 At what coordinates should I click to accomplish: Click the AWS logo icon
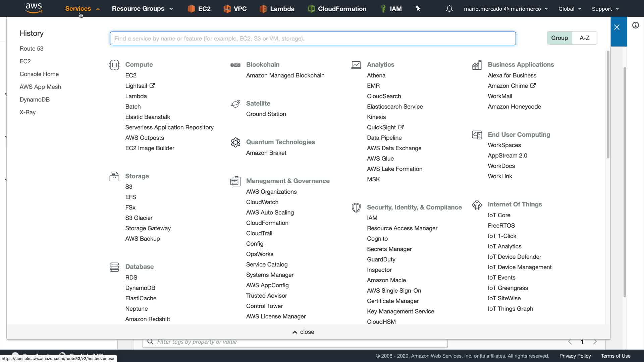(x=34, y=8)
